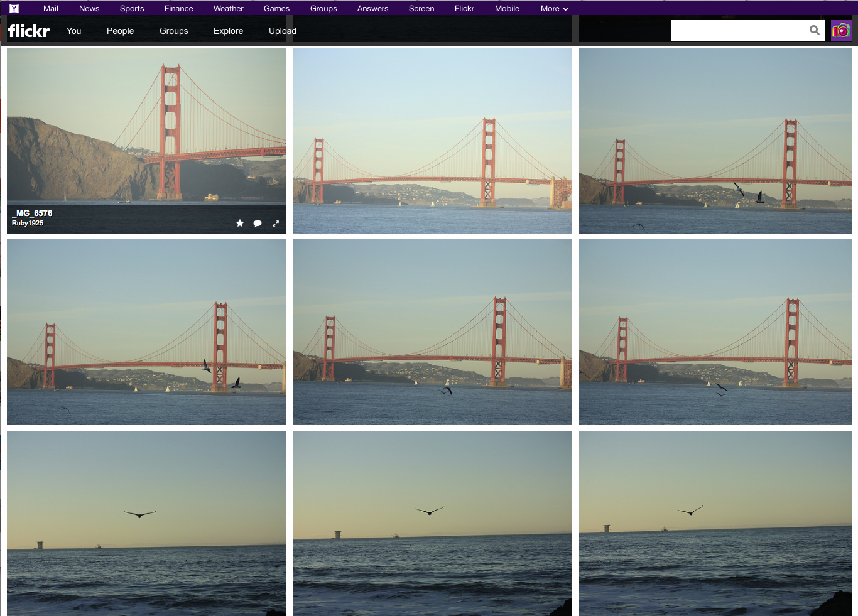Image resolution: width=858 pixels, height=616 pixels.
Task: Open News in the Yahoo bar
Action: click(x=89, y=9)
